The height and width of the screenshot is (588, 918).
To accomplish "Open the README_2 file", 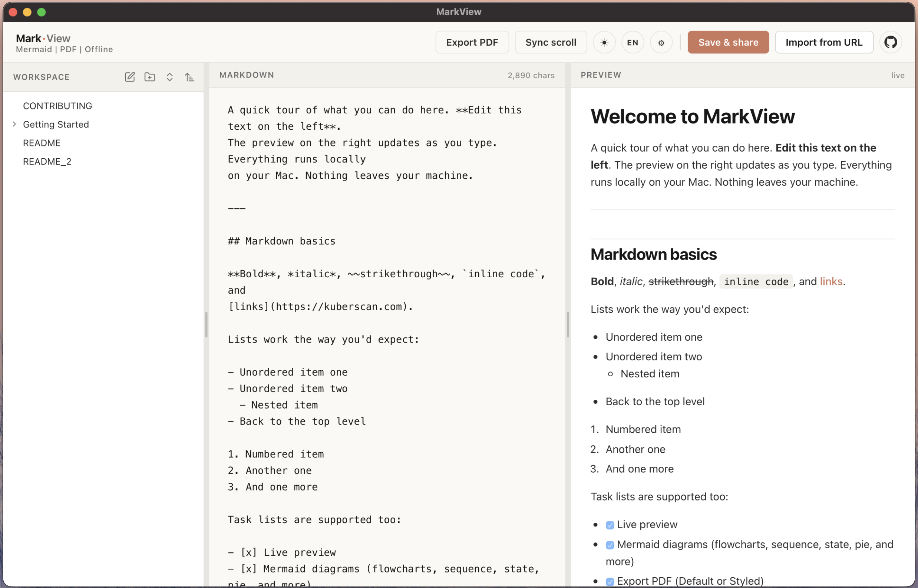I will [47, 162].
